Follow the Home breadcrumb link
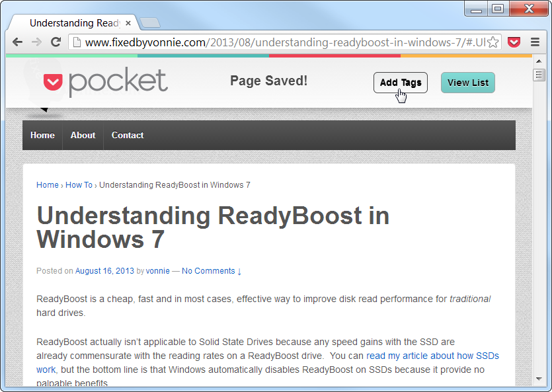The image size is (552, 392). (48, 184)
